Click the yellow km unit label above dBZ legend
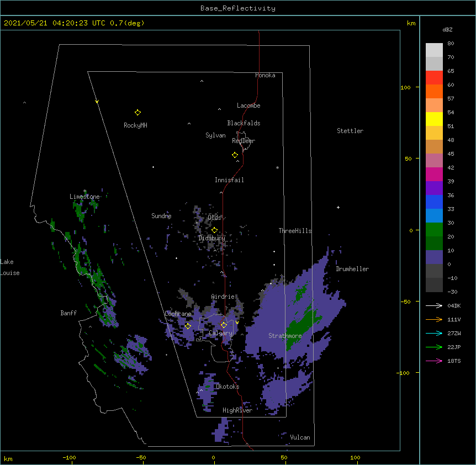476x465 pixels. 411,23
